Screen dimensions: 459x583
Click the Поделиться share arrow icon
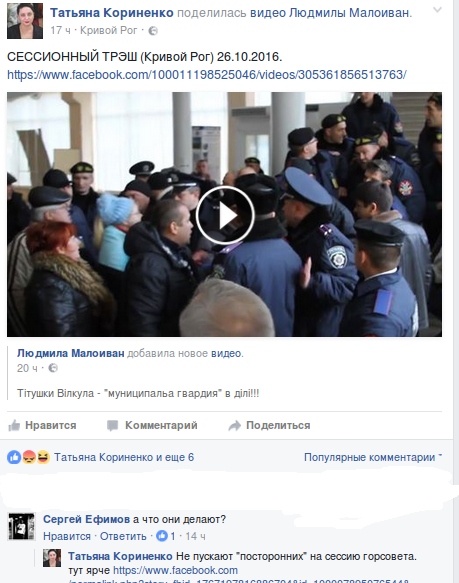[x=235, y=425]
